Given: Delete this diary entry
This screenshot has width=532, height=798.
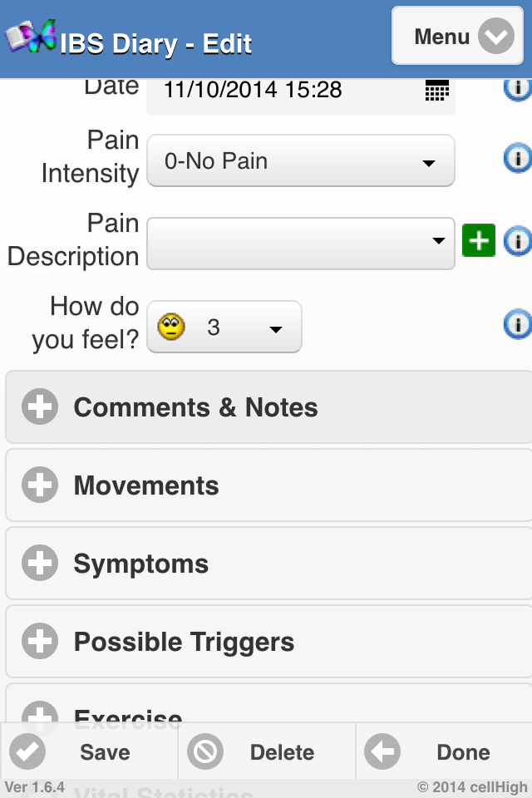Looking at the screenshot, I should (266, 752).
